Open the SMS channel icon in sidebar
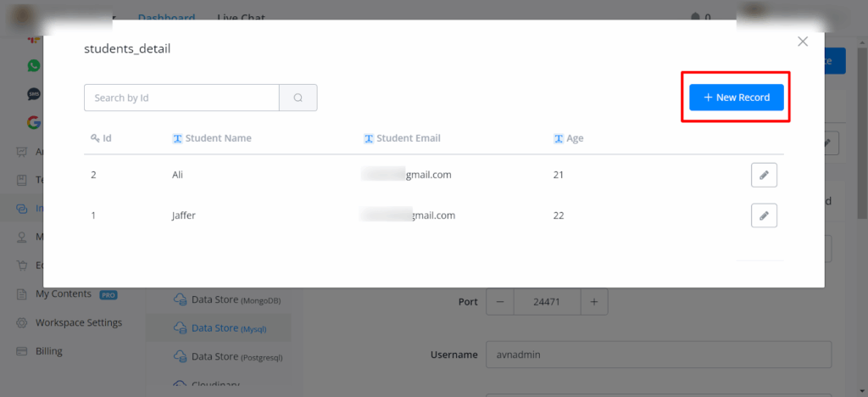Viewport: 868px width, 397px height. [34, 94]
